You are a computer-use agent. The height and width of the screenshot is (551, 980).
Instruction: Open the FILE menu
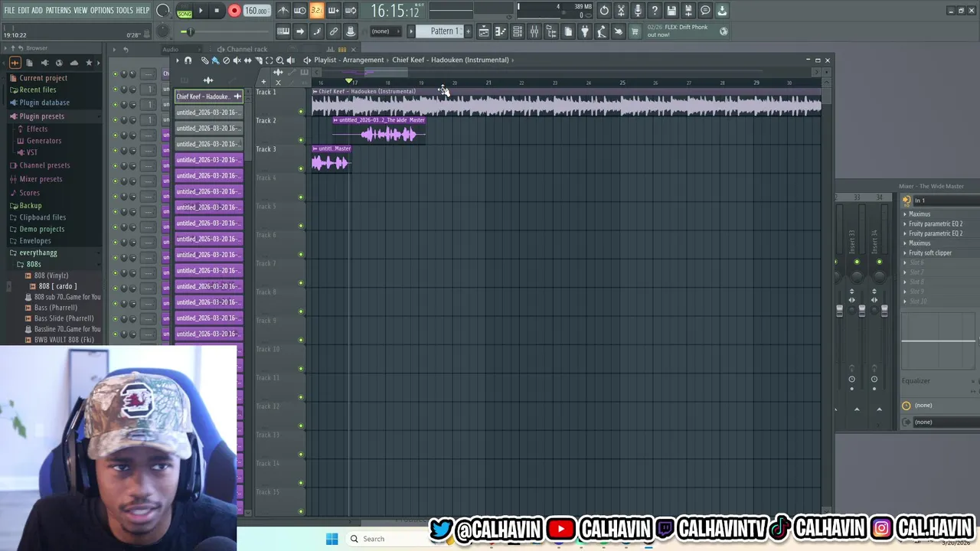tap(9, 11)
